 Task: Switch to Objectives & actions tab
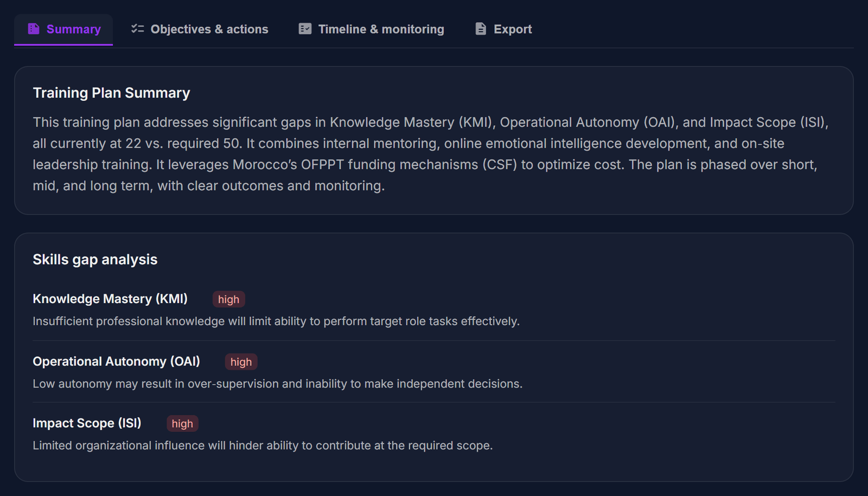pyautogui.click(x=200, y=29)
